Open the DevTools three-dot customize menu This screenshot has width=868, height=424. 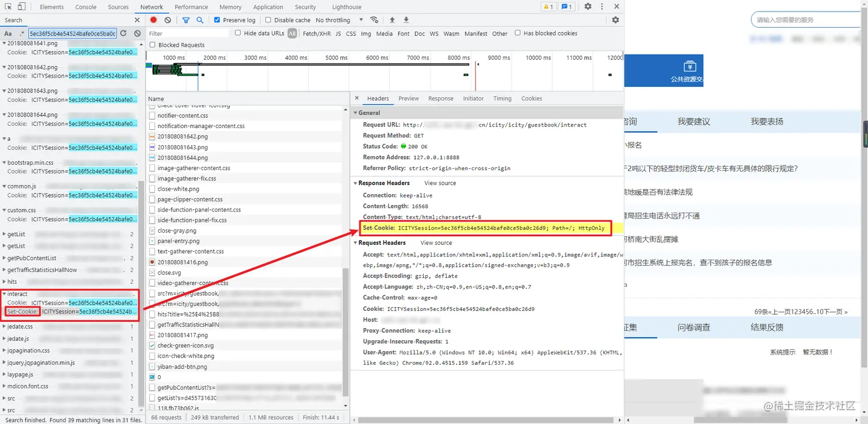(601, 6)
